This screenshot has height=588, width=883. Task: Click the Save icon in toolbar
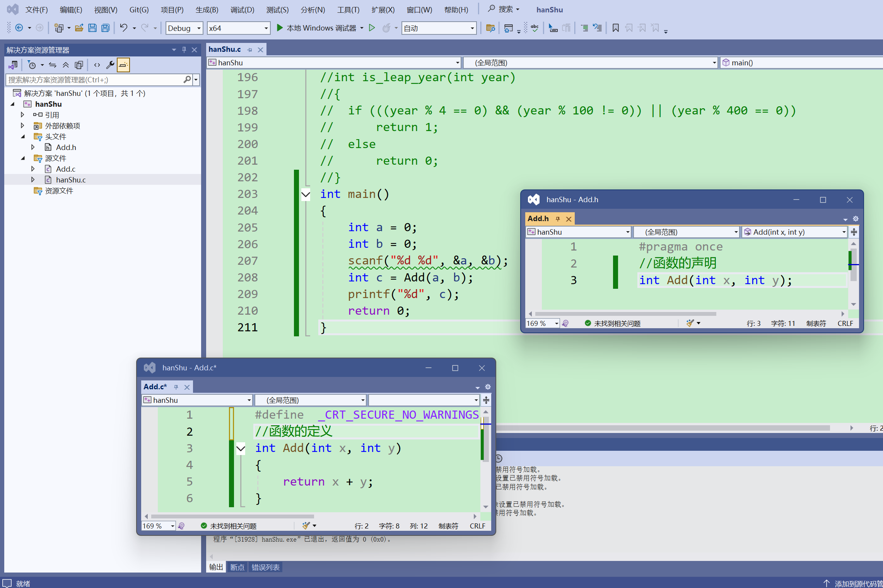click(x=92, y=28)
